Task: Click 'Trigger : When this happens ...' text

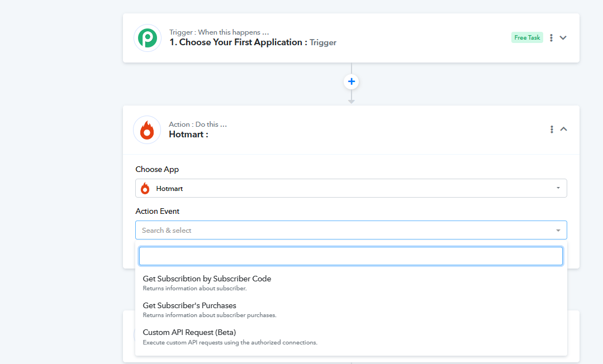Action: (x=219, y=32)
